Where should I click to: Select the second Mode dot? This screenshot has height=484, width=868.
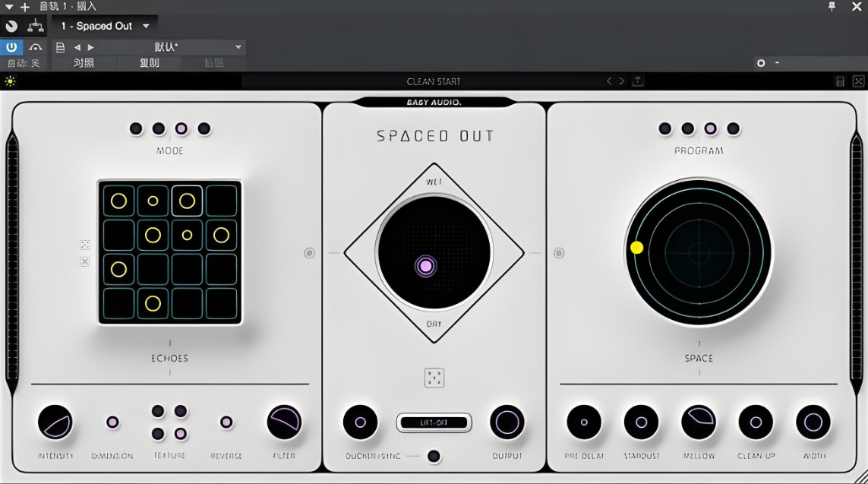click(158, 129)
